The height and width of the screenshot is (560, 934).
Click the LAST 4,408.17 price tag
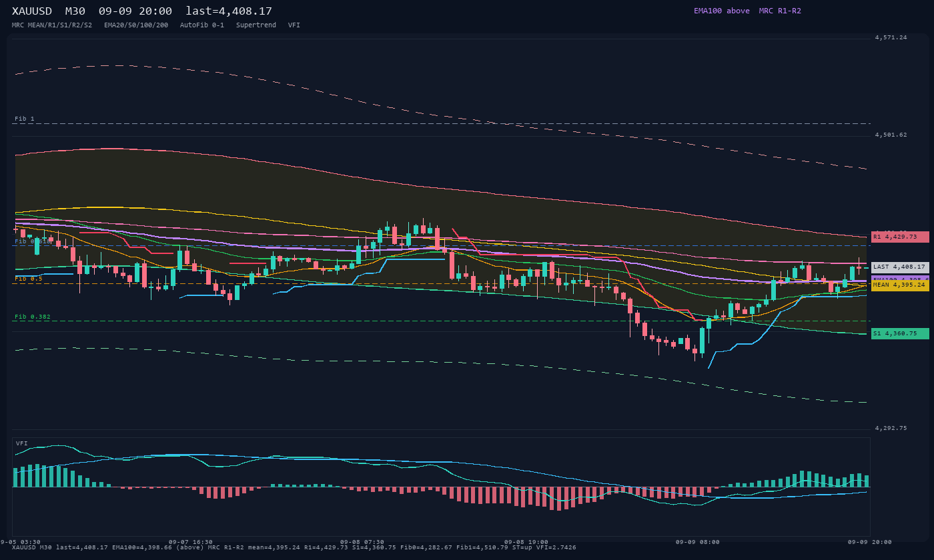coord(900,267)
